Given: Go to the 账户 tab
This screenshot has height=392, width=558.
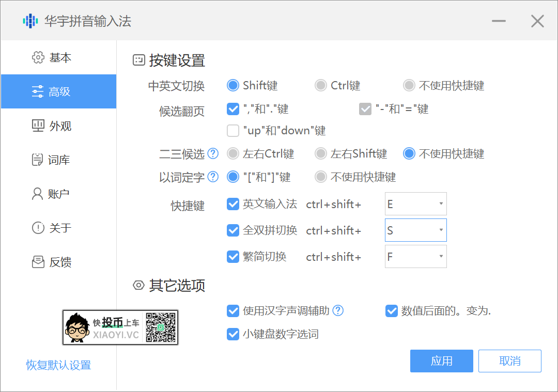Looking at the screenshot, I should pyautogui.click(x=59, y=194).
